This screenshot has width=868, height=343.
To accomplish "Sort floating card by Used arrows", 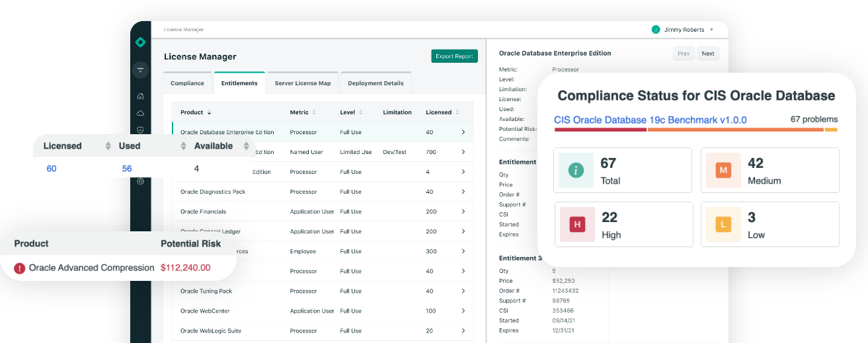I will click(183, 146).
